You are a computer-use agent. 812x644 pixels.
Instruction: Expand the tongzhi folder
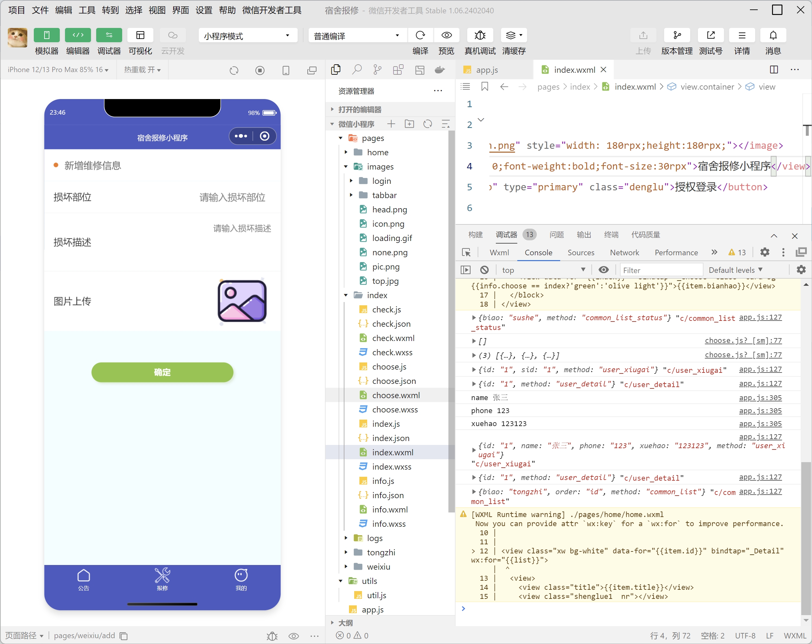tap(380, 552)
